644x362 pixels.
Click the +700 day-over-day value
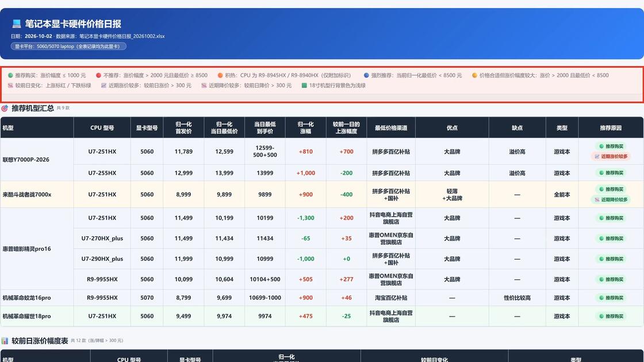[x=346, y=152]
